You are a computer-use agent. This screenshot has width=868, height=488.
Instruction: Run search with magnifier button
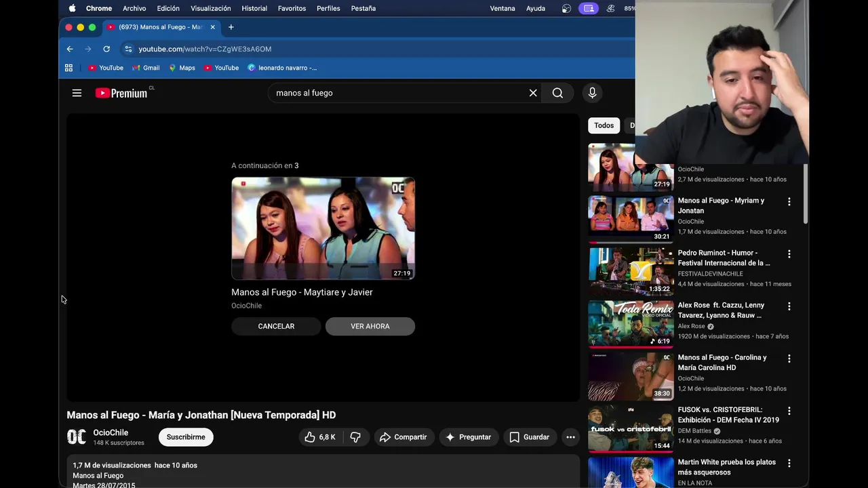557,93
